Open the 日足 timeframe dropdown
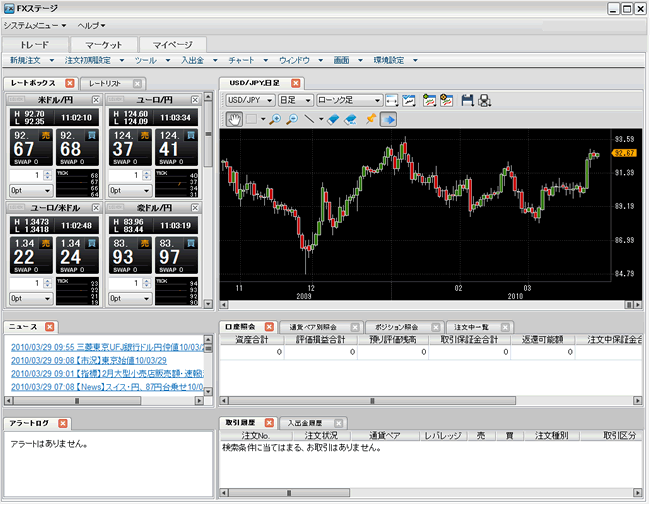Viewport: 650px width, 505px height. tap(296, 100)
